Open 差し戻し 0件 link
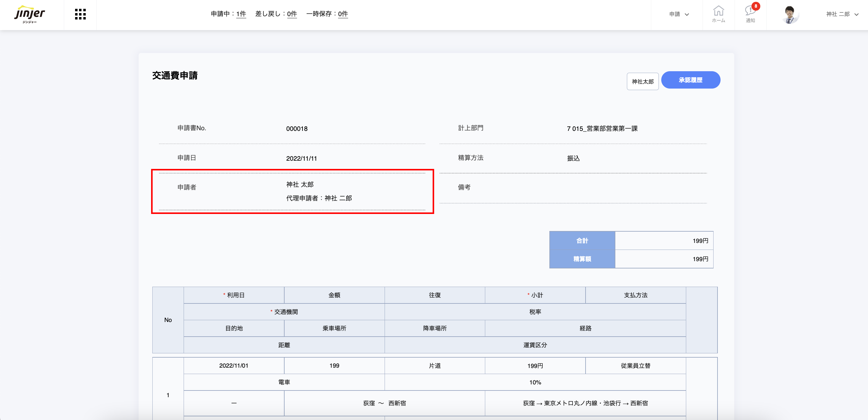 (292, 14)
